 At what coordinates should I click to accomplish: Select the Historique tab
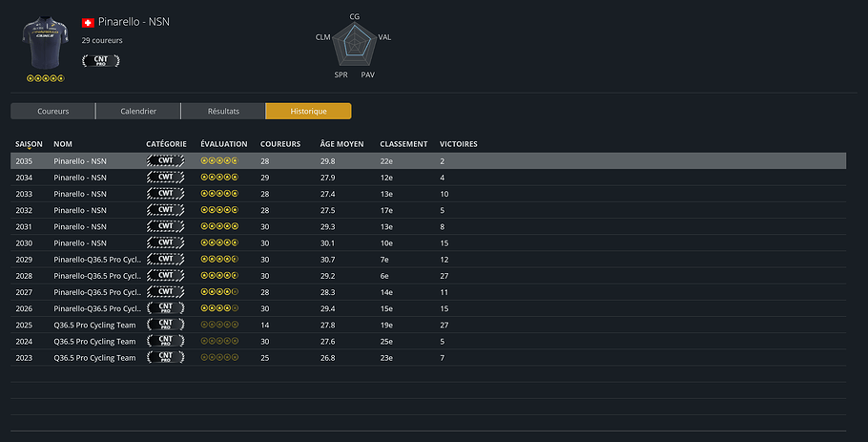308,112
